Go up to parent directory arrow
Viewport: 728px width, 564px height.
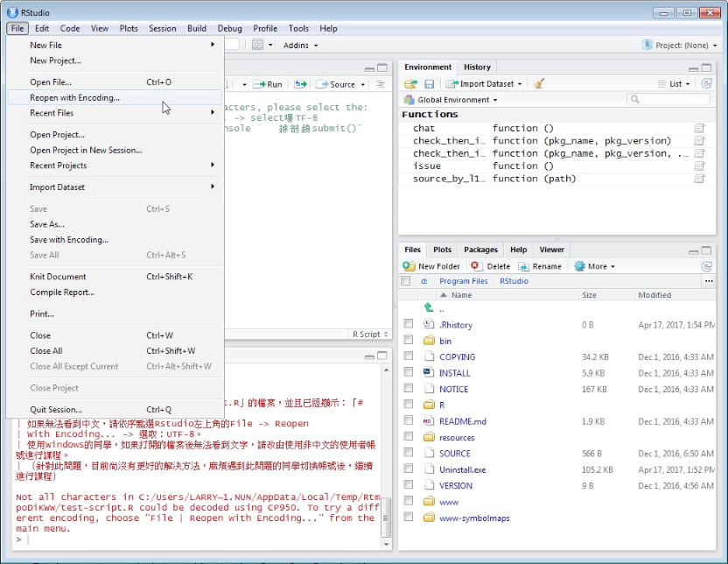coord(429,307)
